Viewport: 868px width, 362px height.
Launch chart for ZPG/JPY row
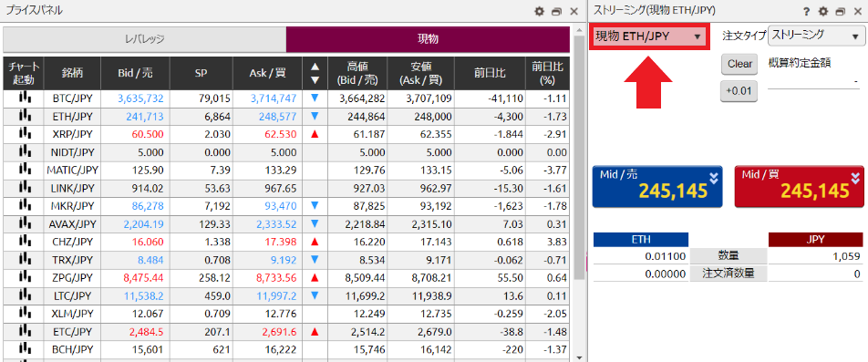tap(24, 277)
